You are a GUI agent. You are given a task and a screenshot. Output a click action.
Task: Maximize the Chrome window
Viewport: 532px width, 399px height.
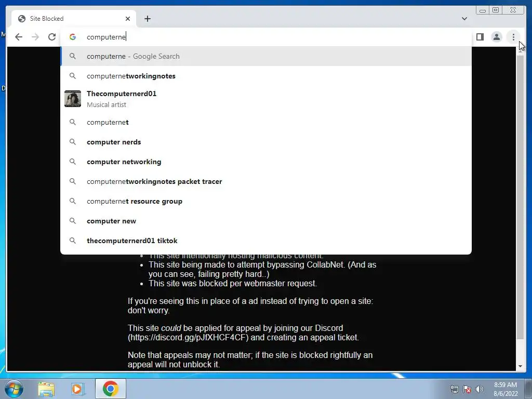(495, 10)
